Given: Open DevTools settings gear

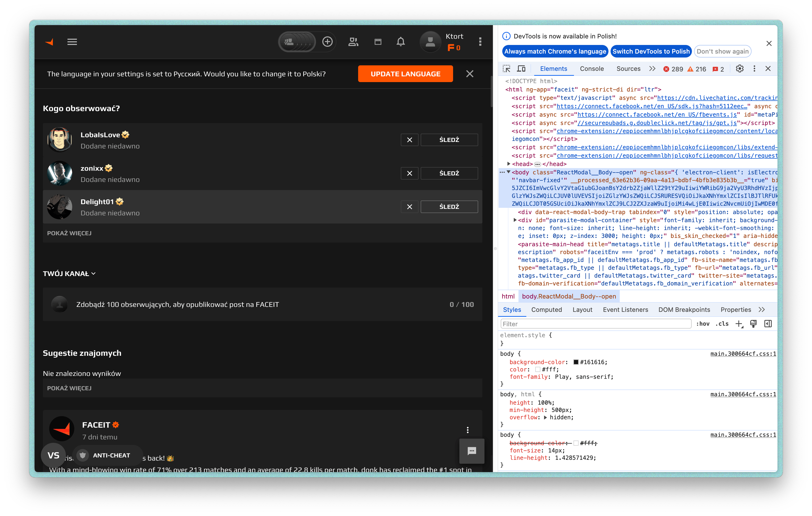Looking at the screenshot, I should [740, 69].
